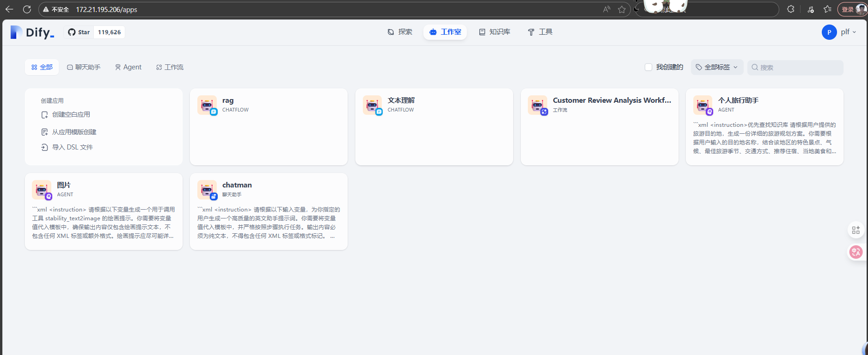Click the 个人旅行助手 robot icon
This screenshot has width=868, height=355.
click(x=703, y=105)
